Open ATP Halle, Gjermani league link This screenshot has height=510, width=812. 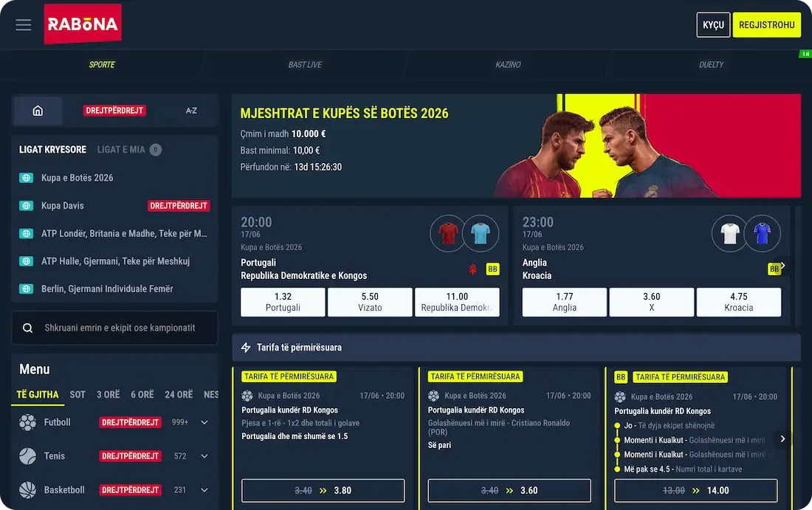115,261
